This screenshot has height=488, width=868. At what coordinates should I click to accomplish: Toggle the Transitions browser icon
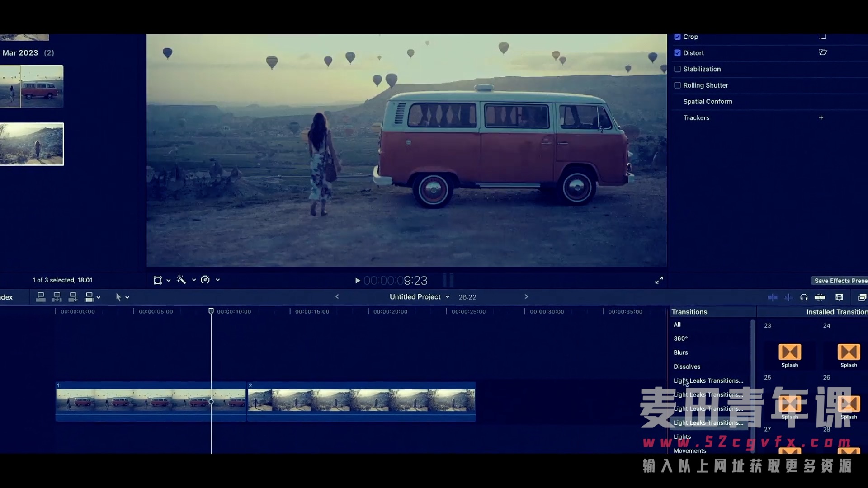pos(862,297)
